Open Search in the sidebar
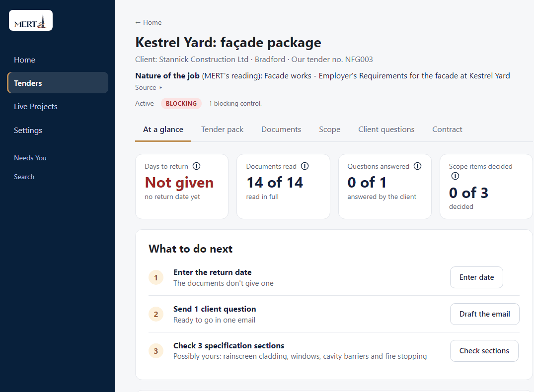 [24, 177]
